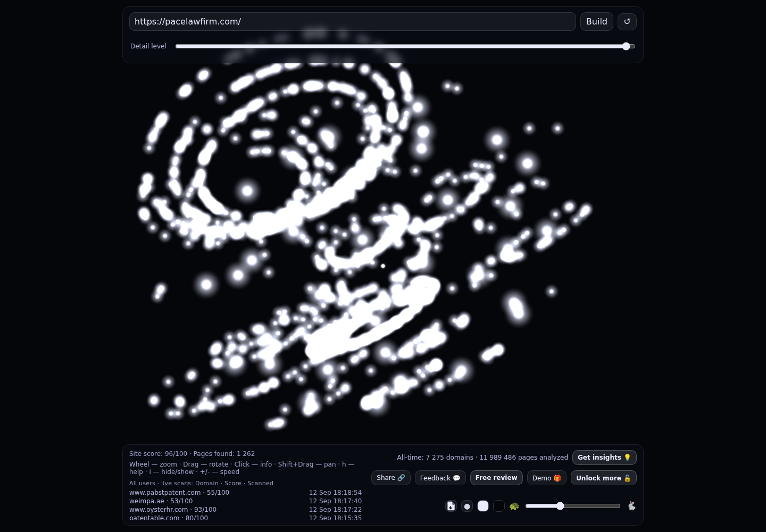Open the Feedback button
The image size is (766, 532).
coord(440,478)
